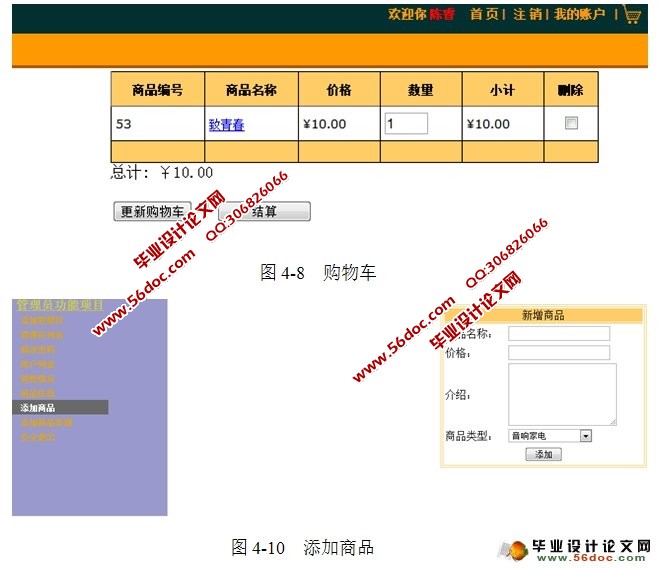
Task: Click the 总计: ¥10.00 total text
Action: (162, 172)
